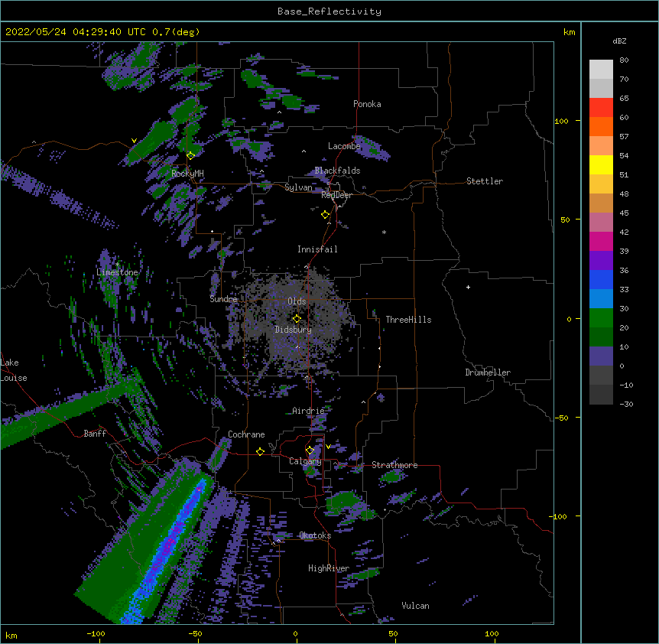Screen dimensions: 659x644
Task: Click the Cochrane town label
Action: point(246,434)
